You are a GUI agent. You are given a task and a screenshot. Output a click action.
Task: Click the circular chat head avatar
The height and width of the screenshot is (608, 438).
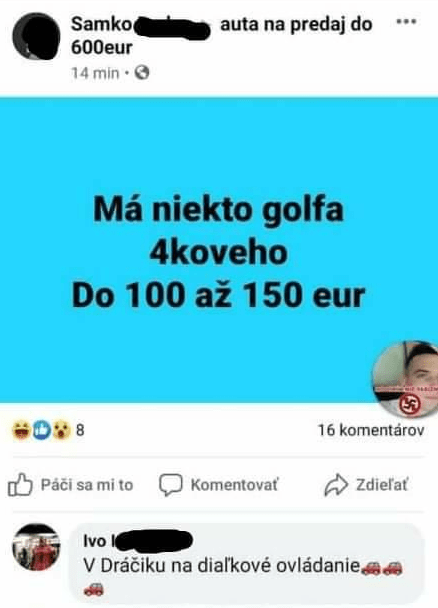tap(406, 379)
